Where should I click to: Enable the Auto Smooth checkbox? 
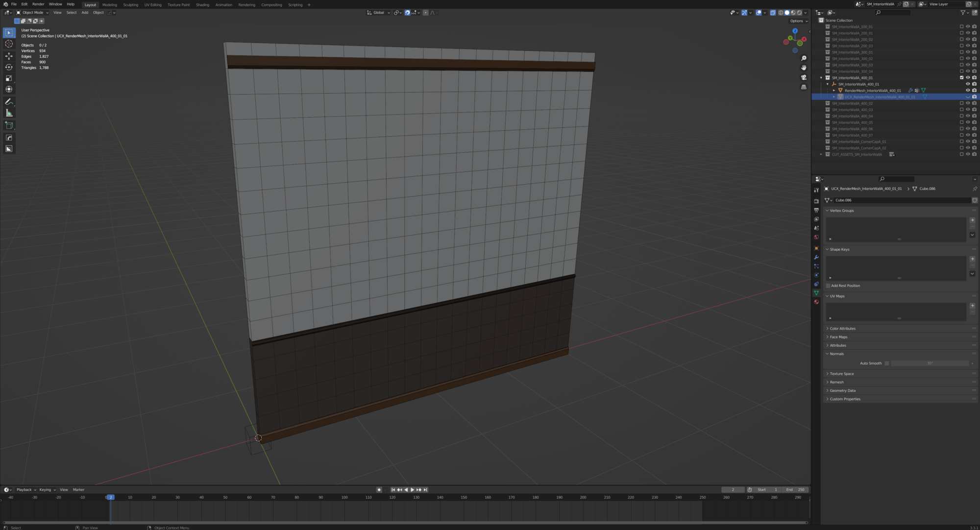(887, 363)
